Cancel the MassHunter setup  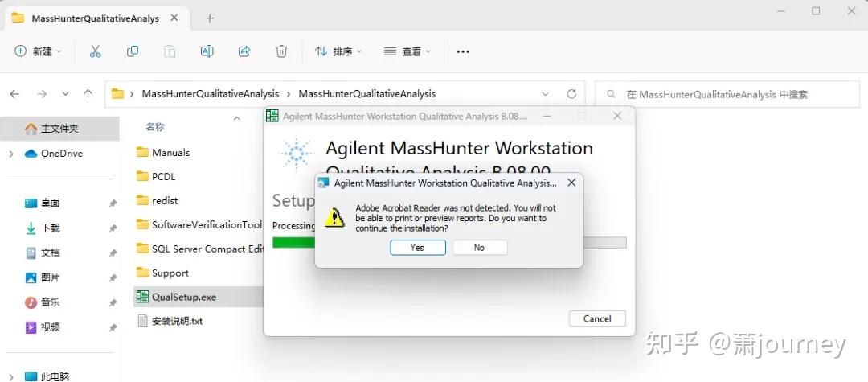pyautogui.click(x=597, y=319)
